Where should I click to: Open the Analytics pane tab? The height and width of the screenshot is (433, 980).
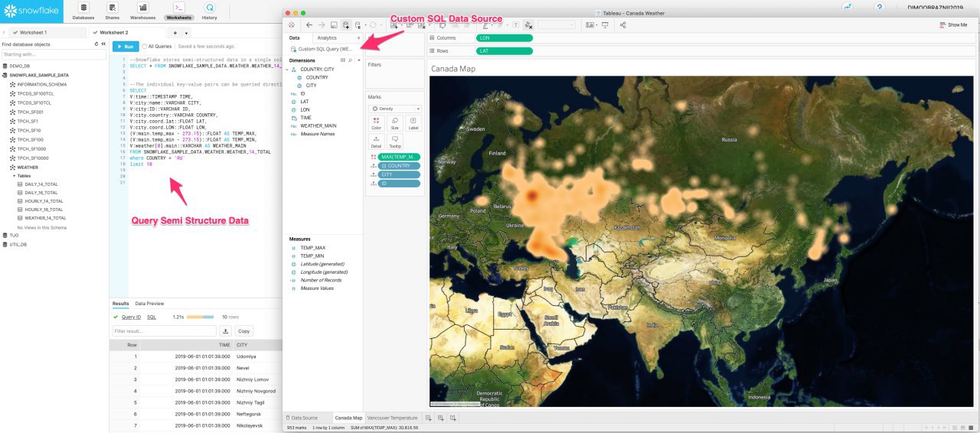tap(327, 37)
